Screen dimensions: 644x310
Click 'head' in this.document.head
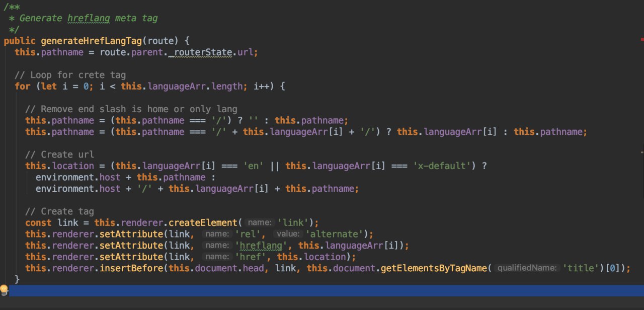pyautogui.click(x=253, y=268)
